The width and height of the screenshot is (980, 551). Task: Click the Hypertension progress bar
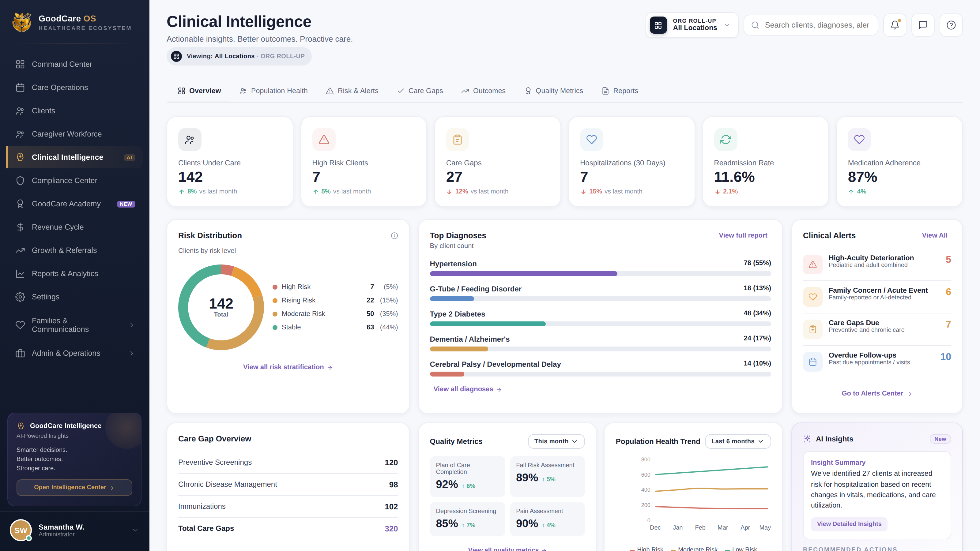click(600, 274)
